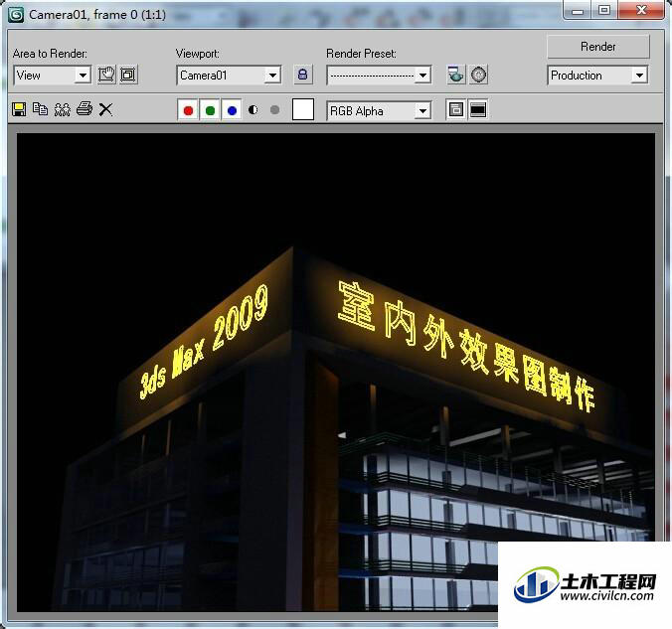
Task: Open the RGB Alpha channel dropdown
Action: [379, 111]
